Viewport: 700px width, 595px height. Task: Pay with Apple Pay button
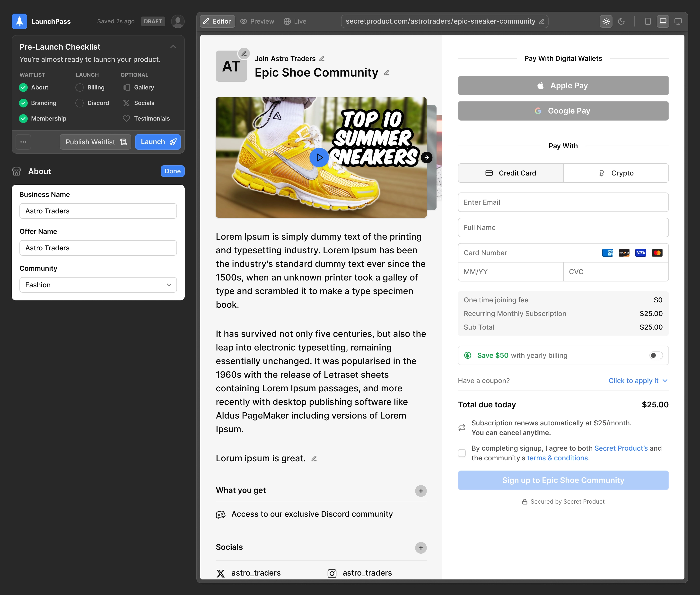click(x=563, y=86)
